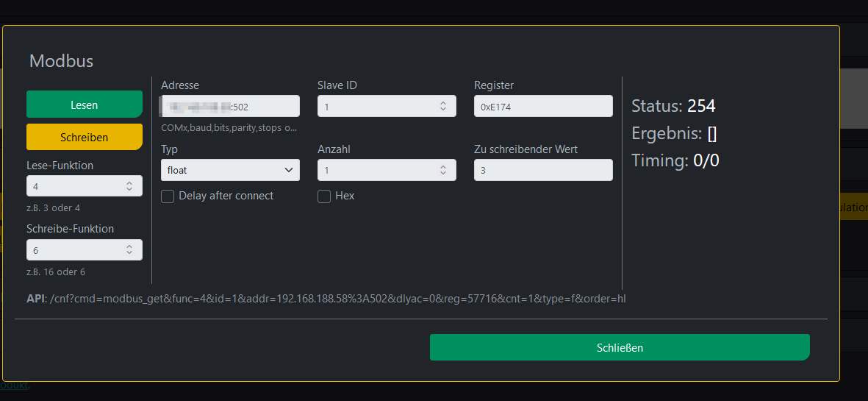Click the Register field containing 0xE174
Viewport: 868px width, 401px height.
click(542, 106)
